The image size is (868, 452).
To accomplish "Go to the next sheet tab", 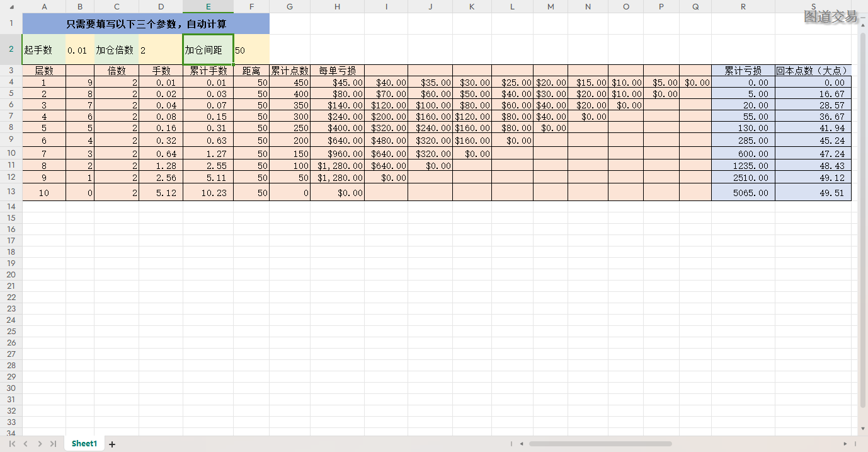I will 40,444.
